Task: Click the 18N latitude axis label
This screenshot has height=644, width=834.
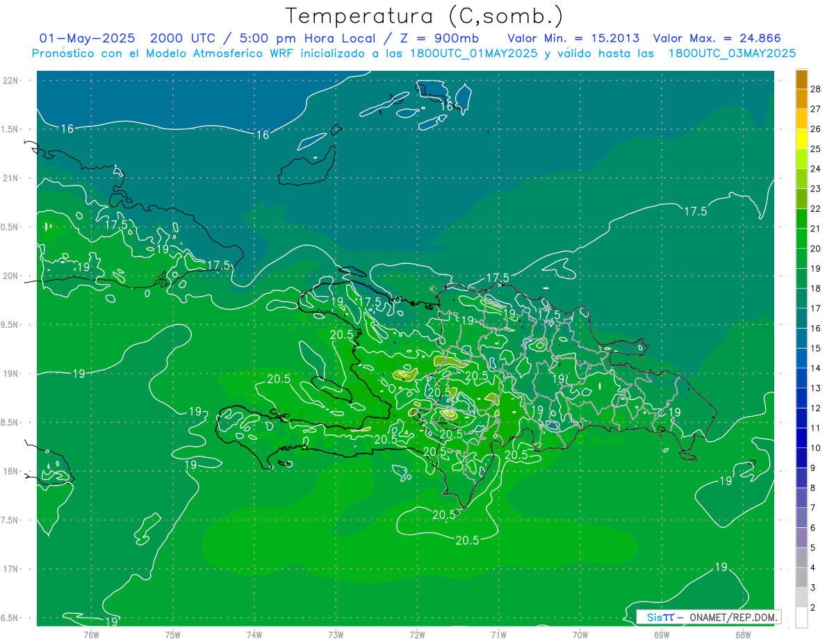Action: coord(11,471)
